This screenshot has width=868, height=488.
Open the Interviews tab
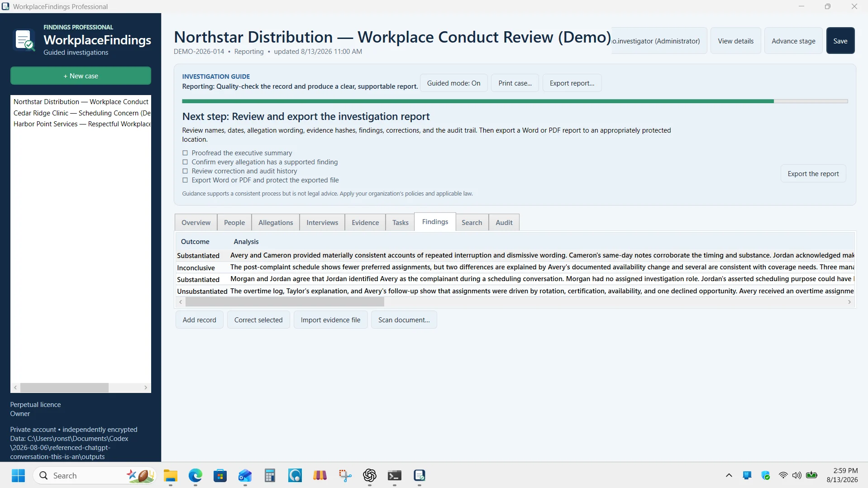322,223
